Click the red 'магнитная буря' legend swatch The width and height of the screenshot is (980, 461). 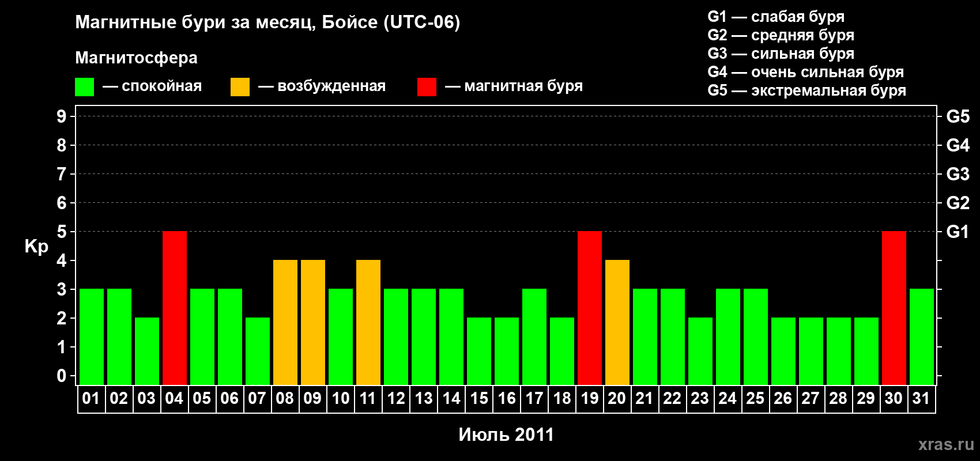[x=427, y=87]
